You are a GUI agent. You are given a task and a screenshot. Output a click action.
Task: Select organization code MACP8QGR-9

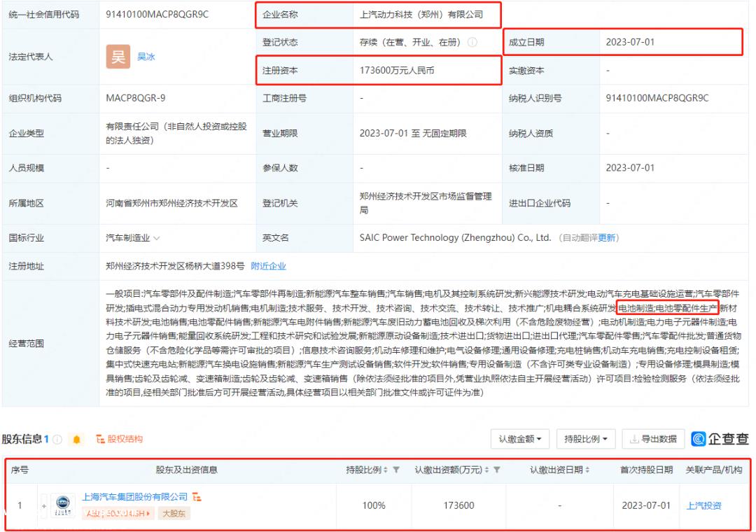click(x=136, y=98)
